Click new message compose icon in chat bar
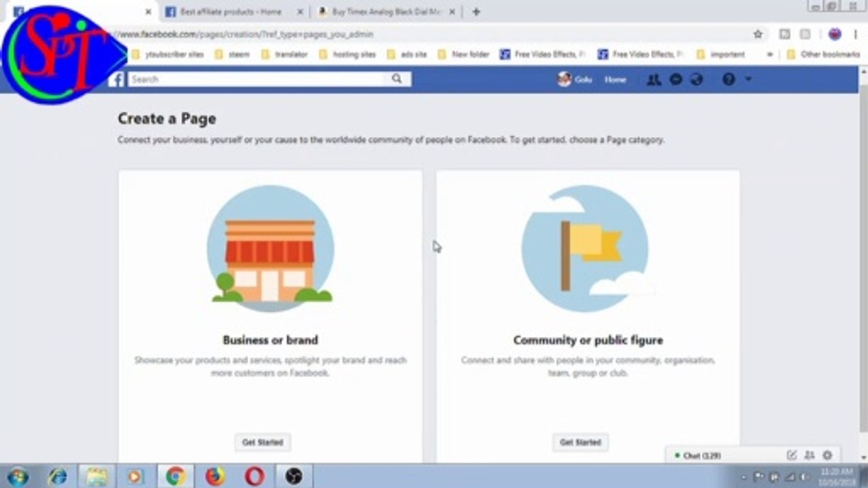 pyautogui.click(x=791, y=455)
